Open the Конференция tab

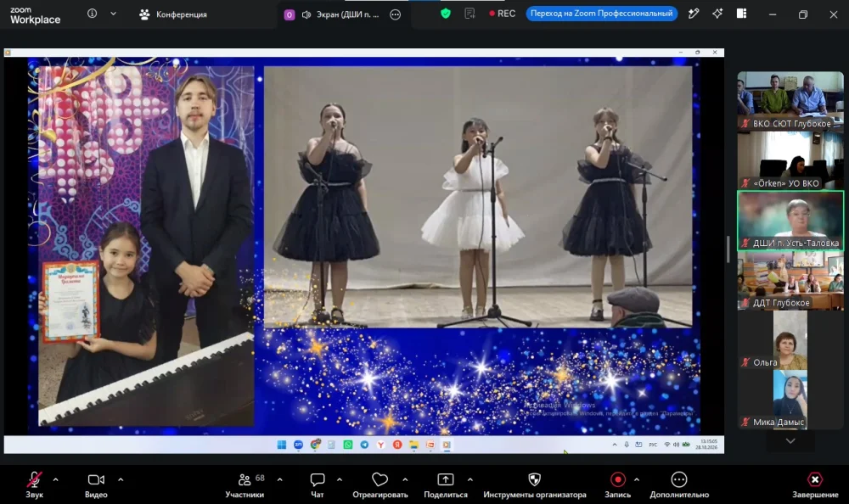tap(173, 14)
